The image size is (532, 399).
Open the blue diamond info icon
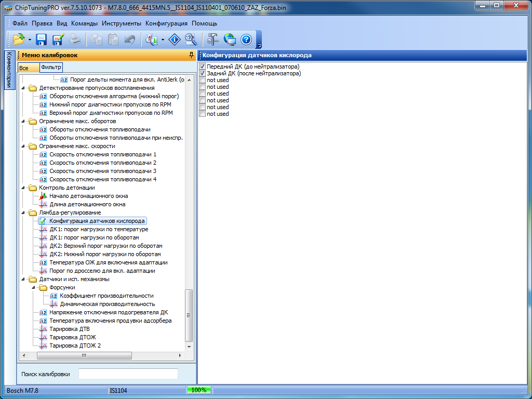click(x=175, y=39)
